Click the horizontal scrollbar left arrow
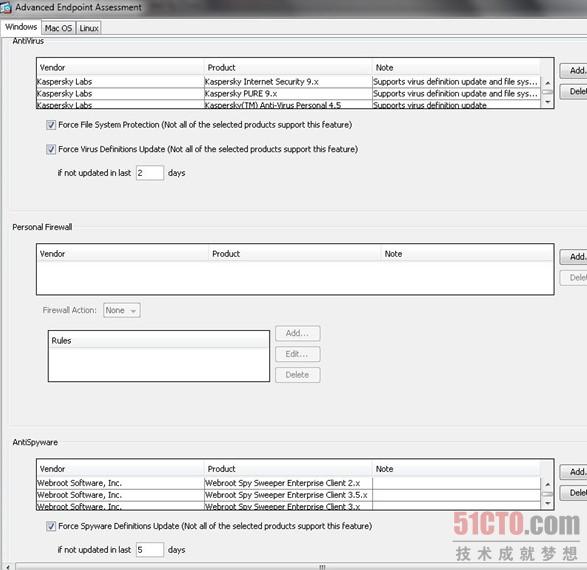The image size is (587, 570). tap(7, 567)
